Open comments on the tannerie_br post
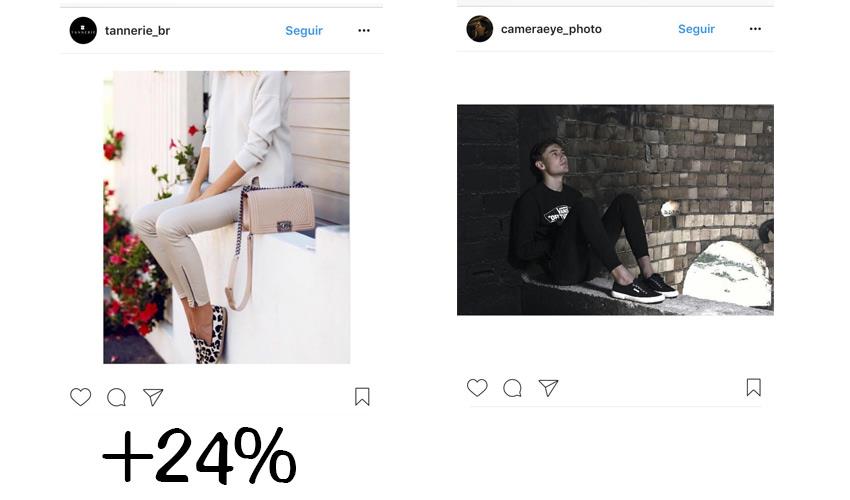Viewport: 850px width, 500px height. pos(117,397)
